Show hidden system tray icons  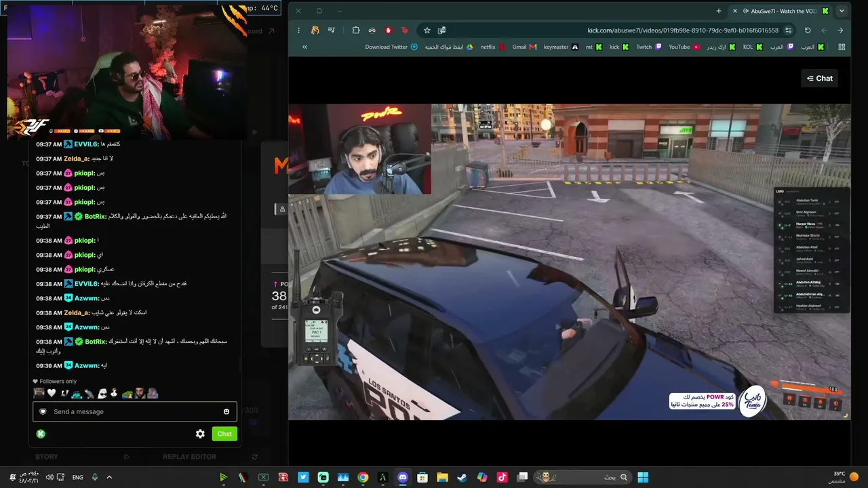[108, 477]
